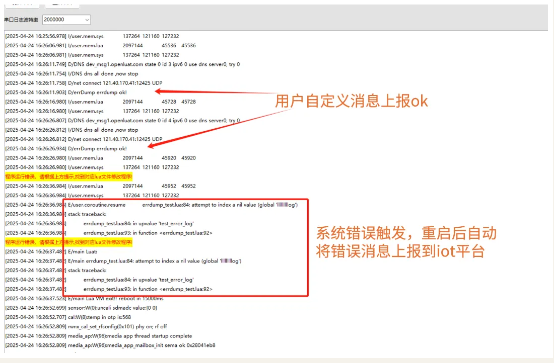Select the 'sensorWIFI tuncali sdmadc' log line

[81, 308]
